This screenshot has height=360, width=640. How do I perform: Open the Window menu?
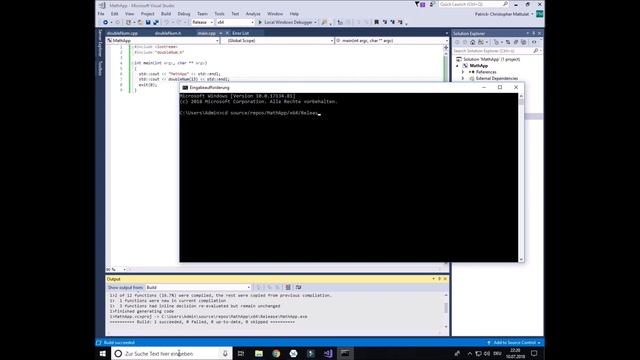click(x=275, y=14)
